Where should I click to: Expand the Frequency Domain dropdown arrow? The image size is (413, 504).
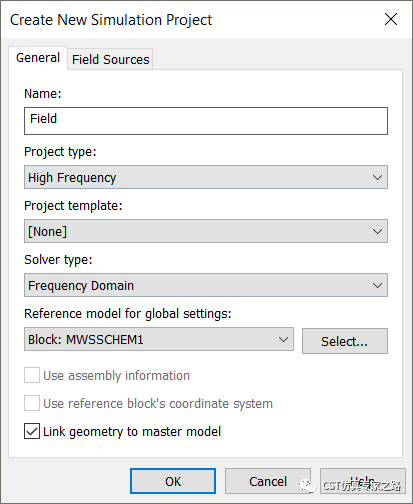377,285
